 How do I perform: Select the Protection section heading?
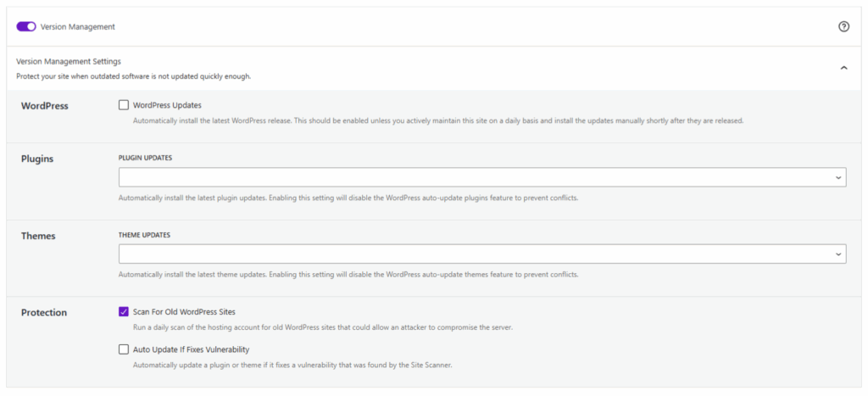click(44, 312)
